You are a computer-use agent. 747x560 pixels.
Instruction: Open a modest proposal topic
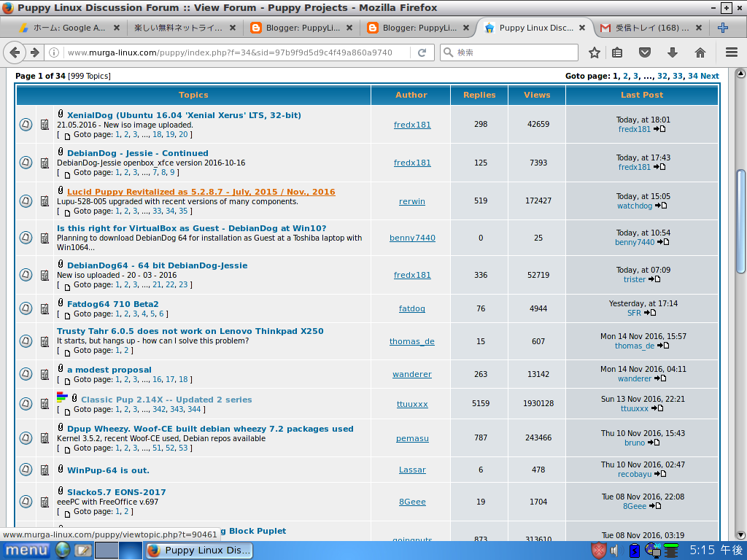tap(109, 370)
